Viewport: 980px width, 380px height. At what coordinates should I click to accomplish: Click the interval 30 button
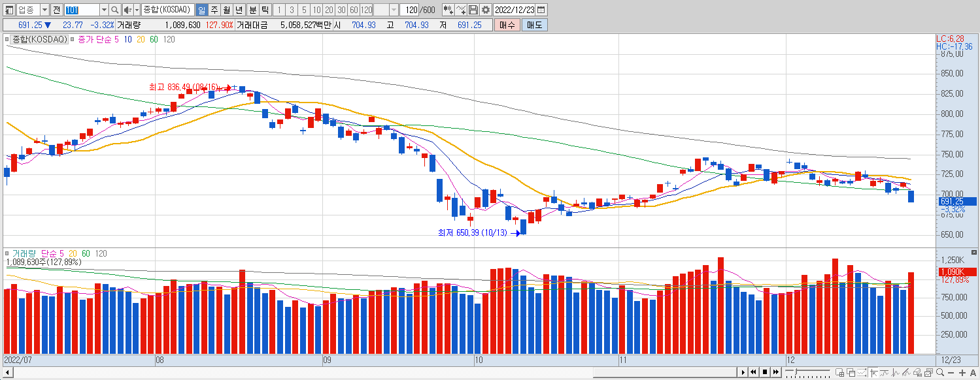point(341,10)
